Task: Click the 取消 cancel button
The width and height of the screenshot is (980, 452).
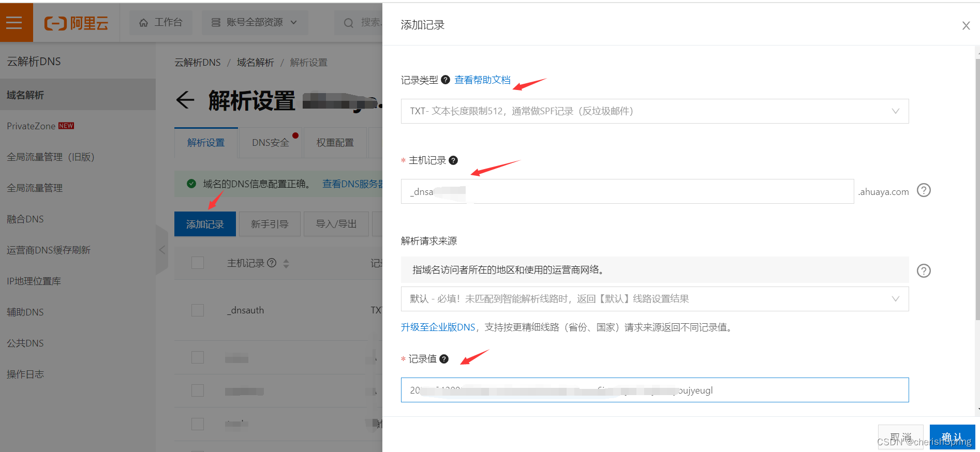Action: point(900,437)
